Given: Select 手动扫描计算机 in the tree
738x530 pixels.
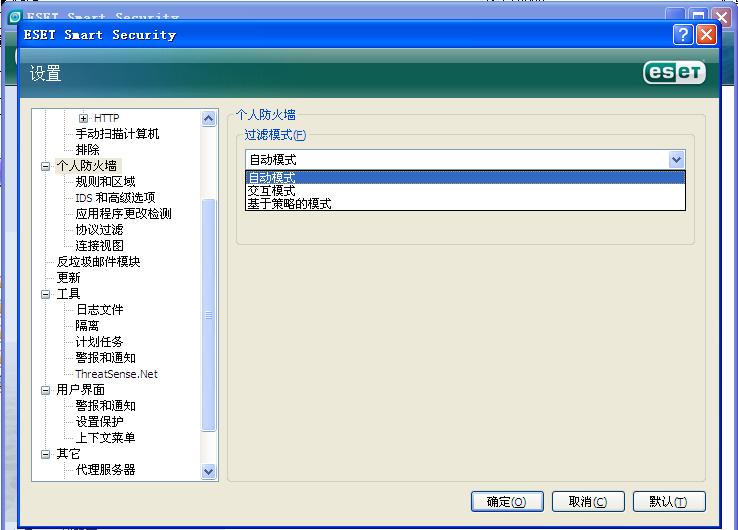Looking at the screenshot, I should 117,134.
